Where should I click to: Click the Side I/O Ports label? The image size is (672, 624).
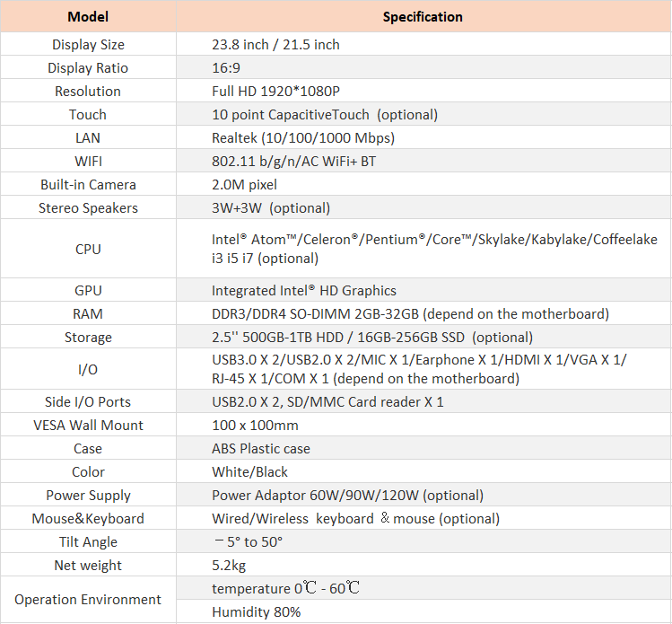click(x=88, y=402)
